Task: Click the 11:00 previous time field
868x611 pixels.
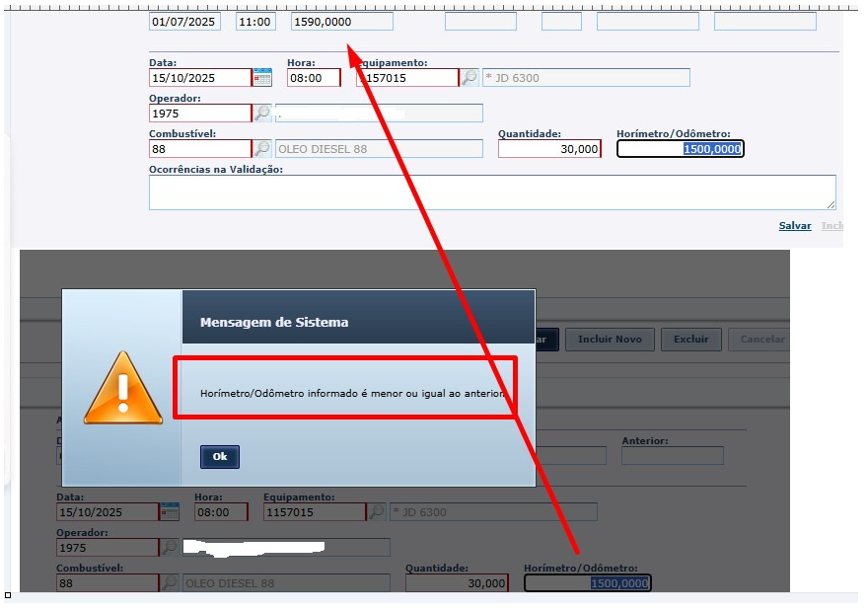Action: click(x=255, y=22)
